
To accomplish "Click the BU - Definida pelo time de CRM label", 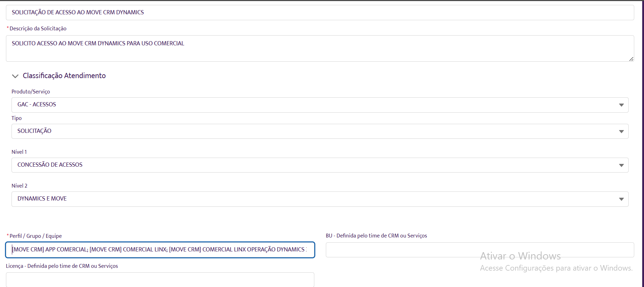I will click(376, 236).
